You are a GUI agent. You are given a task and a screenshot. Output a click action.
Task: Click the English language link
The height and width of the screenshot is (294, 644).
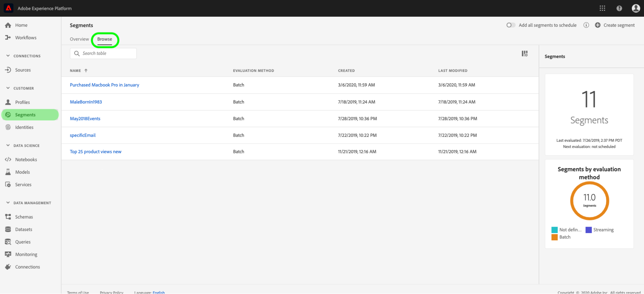coord(159,292)
